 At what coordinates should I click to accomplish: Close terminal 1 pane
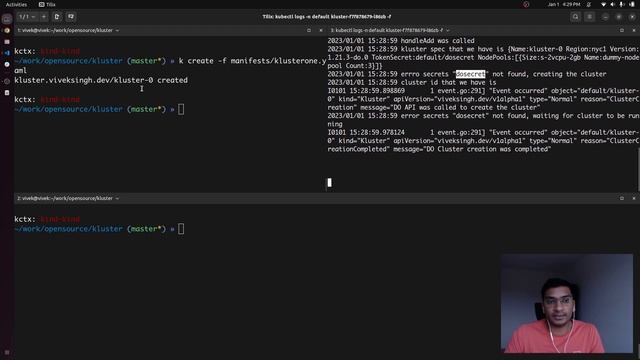[x=321, y=30]
